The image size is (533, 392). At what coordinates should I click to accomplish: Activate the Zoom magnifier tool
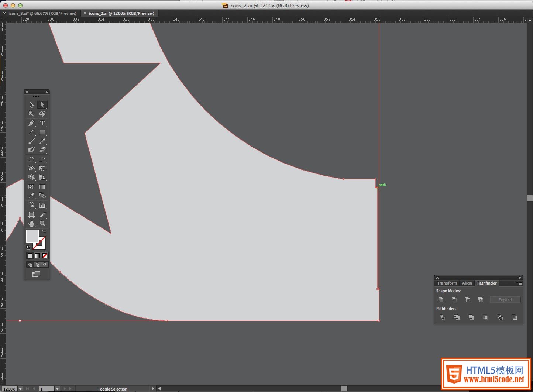[42, 224]
